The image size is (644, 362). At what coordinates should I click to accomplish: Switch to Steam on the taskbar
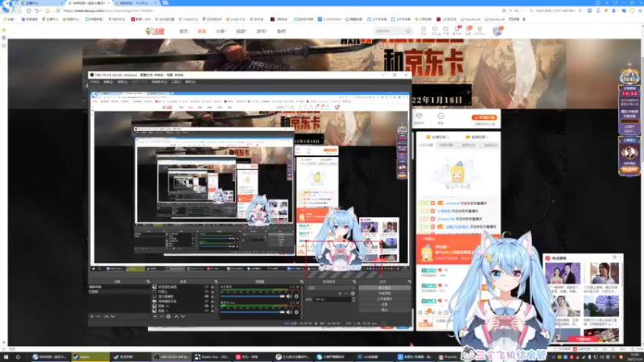pyautogui.click(x=90, y=357)
